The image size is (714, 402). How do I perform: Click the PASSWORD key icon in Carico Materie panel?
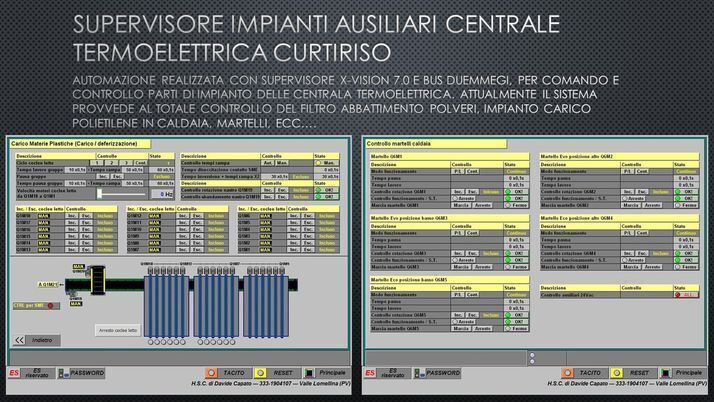(x=63, y=373)
